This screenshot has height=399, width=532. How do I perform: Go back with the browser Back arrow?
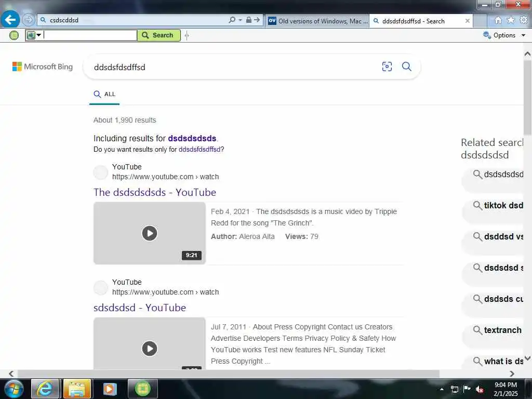(10, 20)
